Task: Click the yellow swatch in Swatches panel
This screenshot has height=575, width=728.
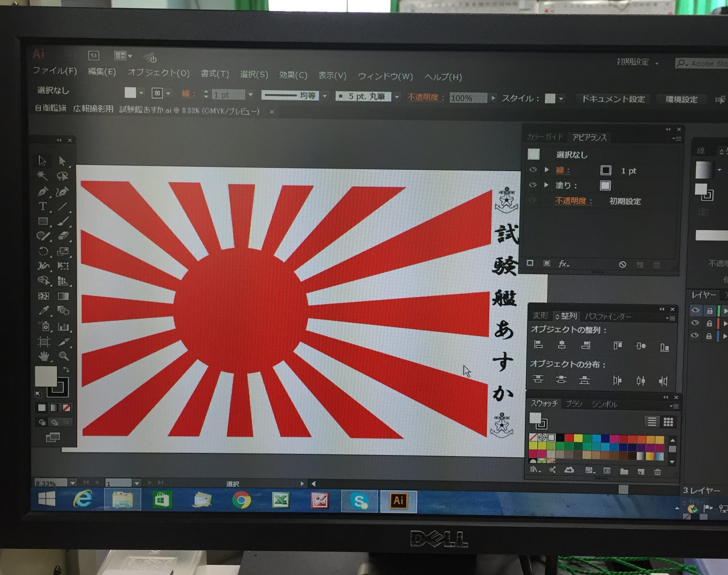Action: [578, 438]
